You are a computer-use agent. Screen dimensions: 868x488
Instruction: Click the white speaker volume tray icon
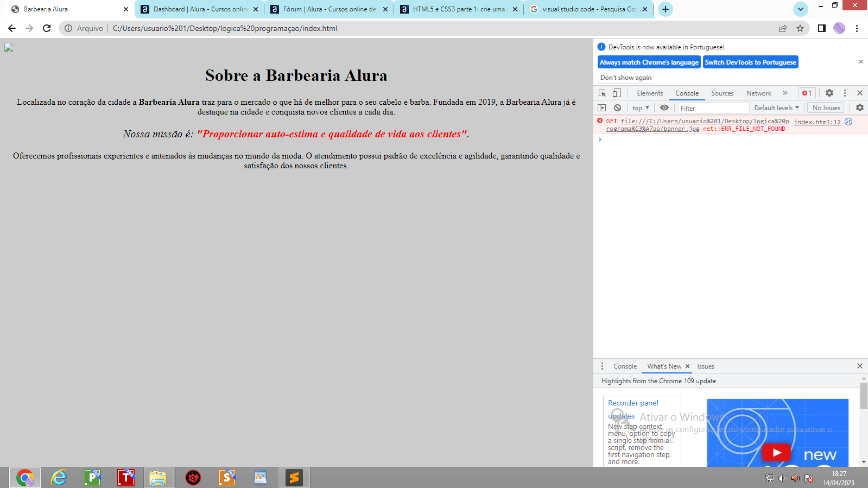tap(782, 478)
